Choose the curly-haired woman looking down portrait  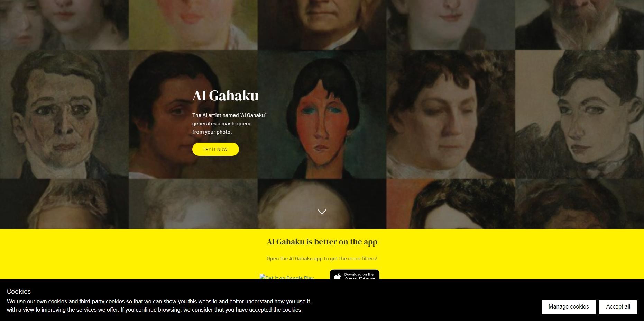click(x=451, y=114)
